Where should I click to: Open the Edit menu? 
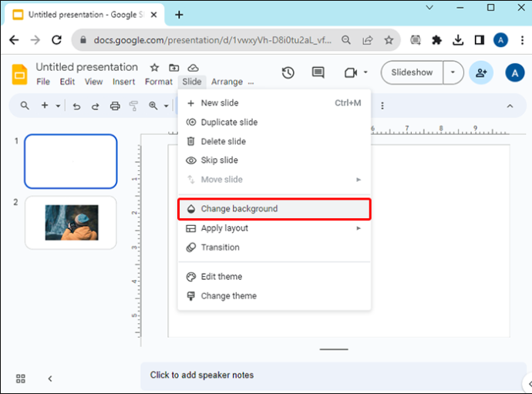pos(67,82)
